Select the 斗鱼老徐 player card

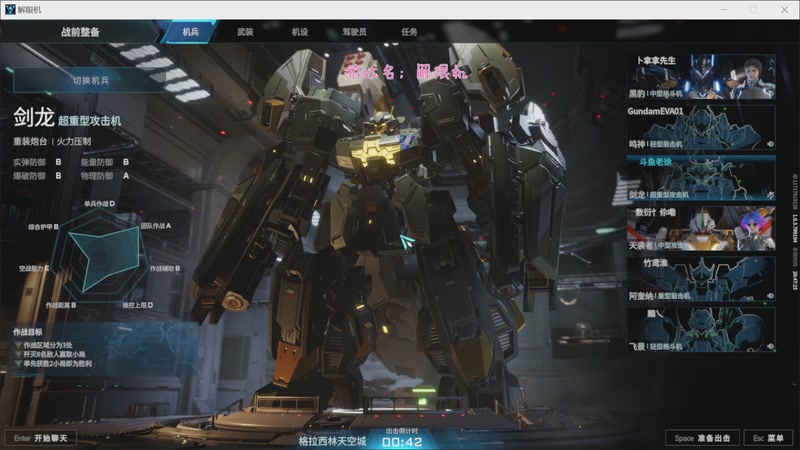coord(701,178)
